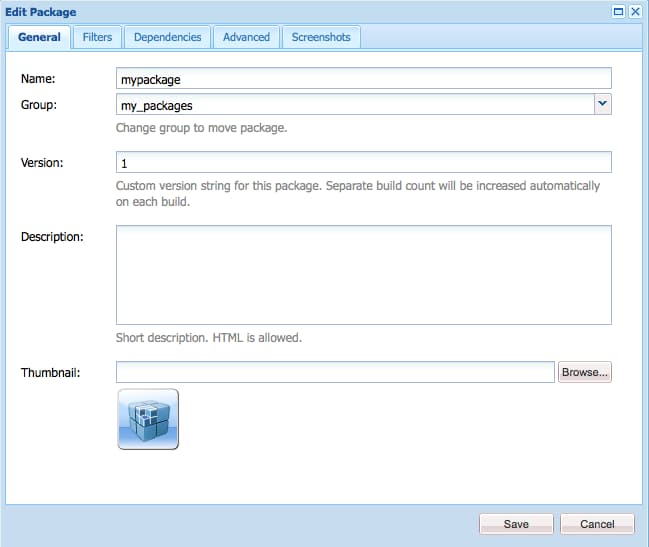Click the package cube thumbnail image
Viewport: 649px width, 547px height.
(x=148, y=419)
